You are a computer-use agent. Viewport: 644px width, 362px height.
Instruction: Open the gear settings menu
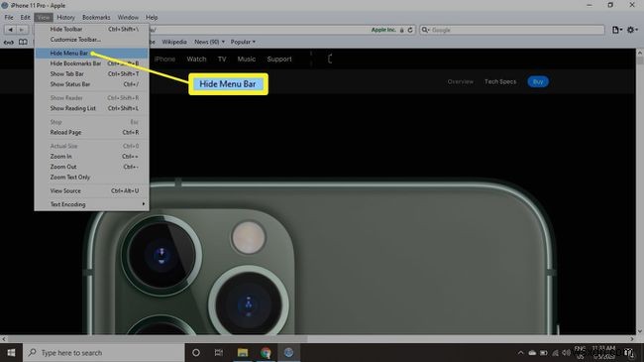click(632, 30)
